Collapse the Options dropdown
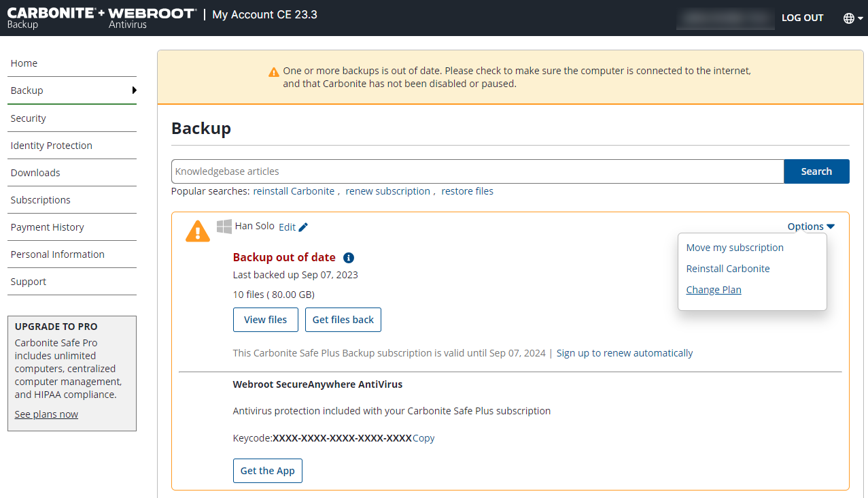 tap(811, 227)
